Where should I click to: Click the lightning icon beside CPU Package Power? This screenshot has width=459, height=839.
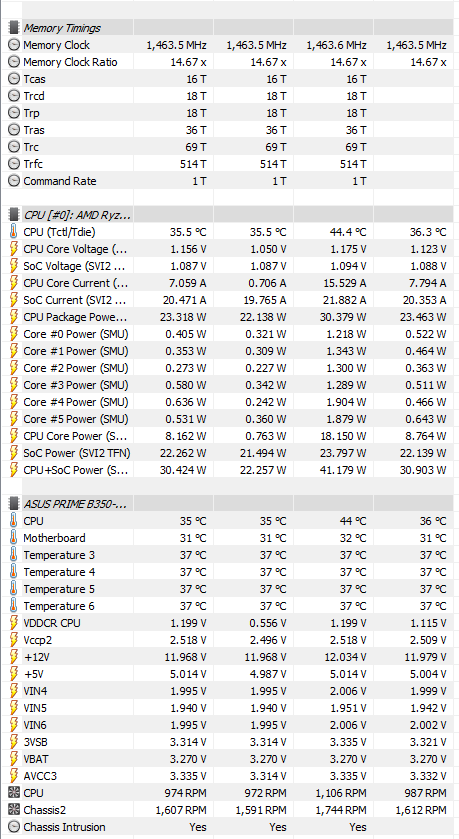click(x=14, y=317)
